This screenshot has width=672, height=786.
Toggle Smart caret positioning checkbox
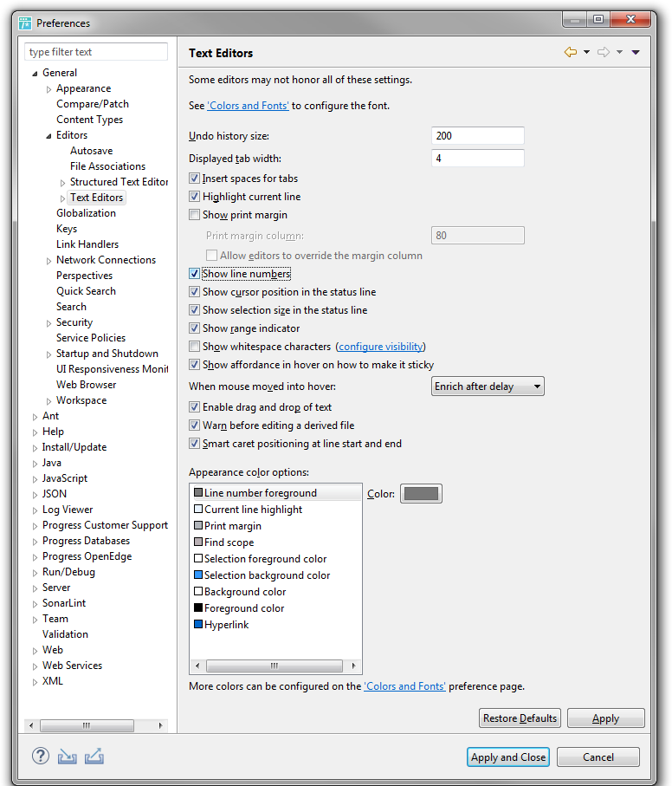tap(194, 444)
